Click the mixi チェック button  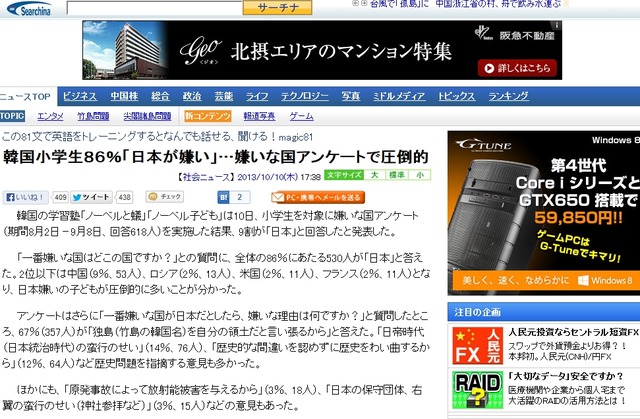(165, 197)
